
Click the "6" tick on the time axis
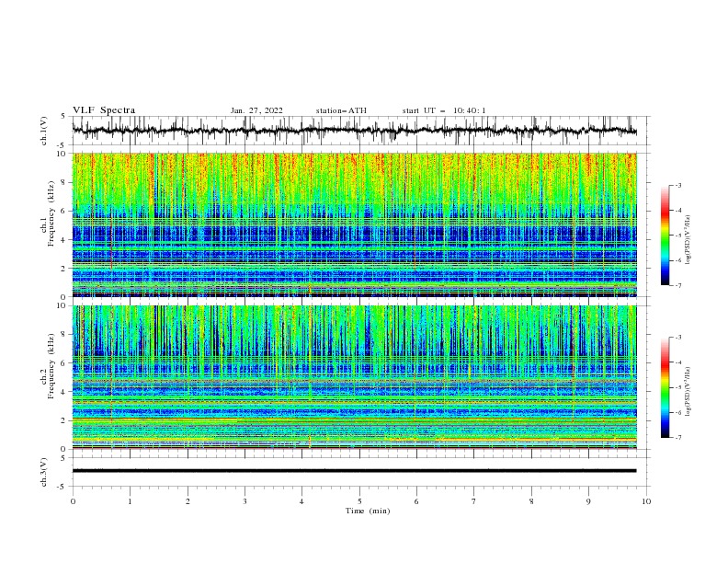[x=416, y=501]
